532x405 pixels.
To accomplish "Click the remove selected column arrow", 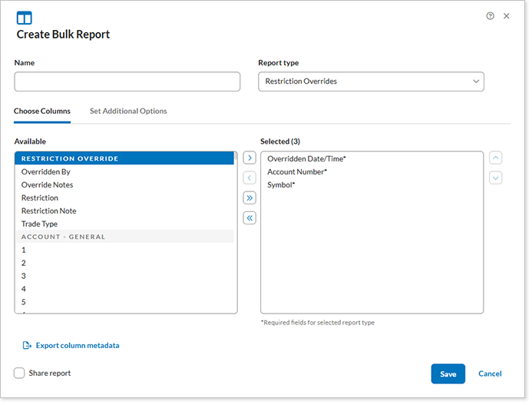I will tap(249, 178).
